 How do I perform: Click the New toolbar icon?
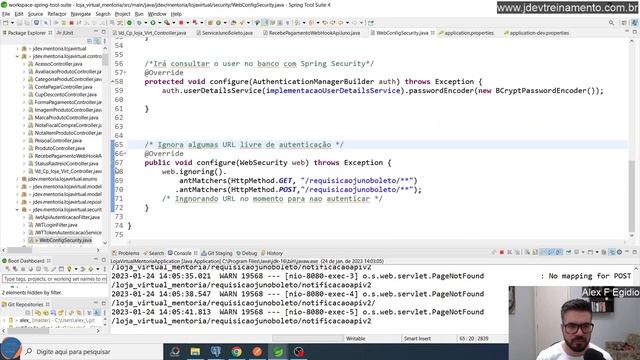tap(6, 23)
